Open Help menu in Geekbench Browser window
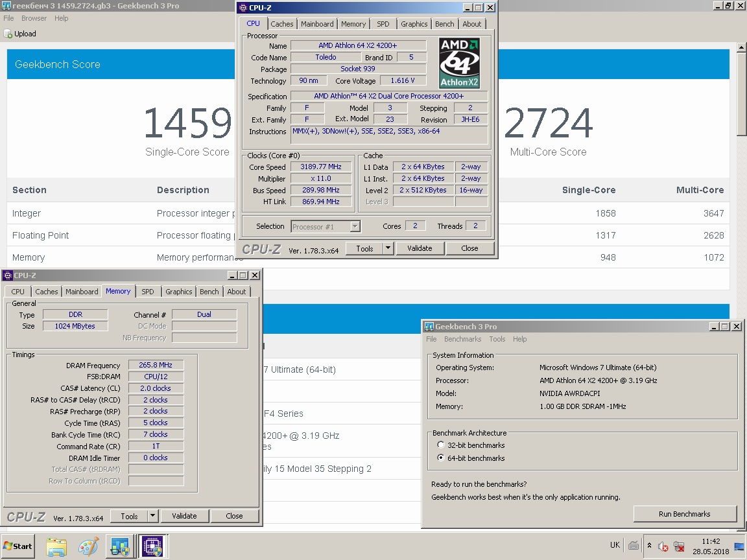747x560 pixels. point(61,18)
